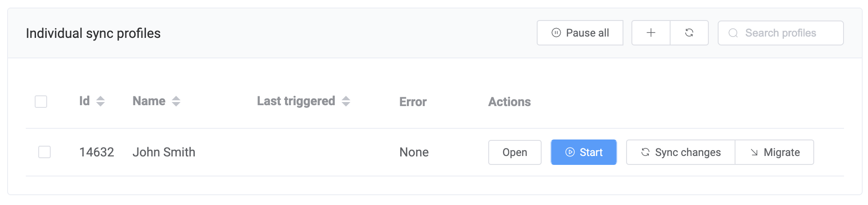This screenshot has height=205, width=868.
Task: Click the plus icon to add profile
Action: click(651, 33)
